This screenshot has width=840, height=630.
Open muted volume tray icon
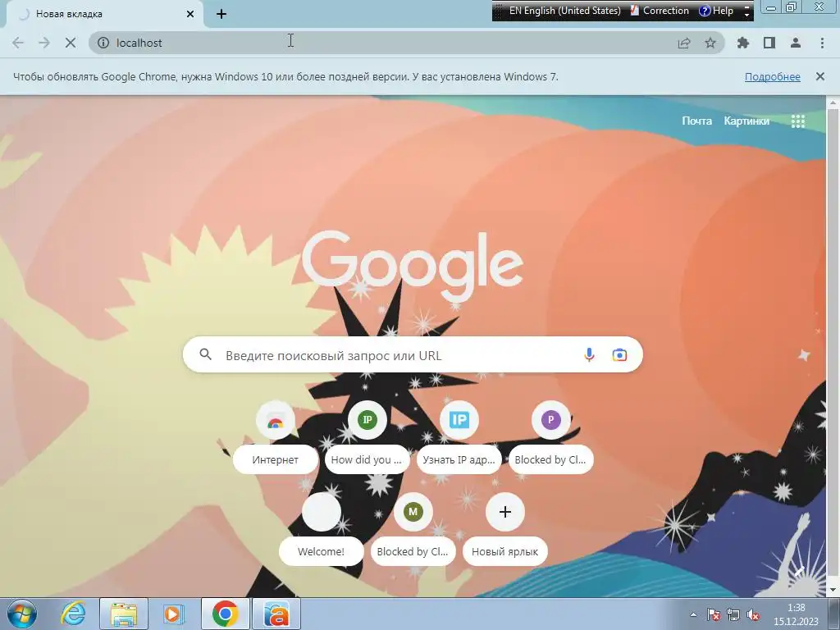pos(753,615)
